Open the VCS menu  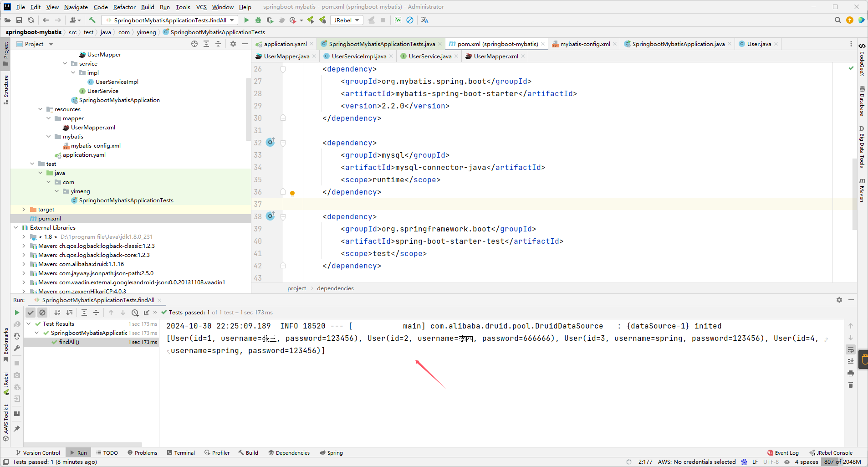[201, 7]
